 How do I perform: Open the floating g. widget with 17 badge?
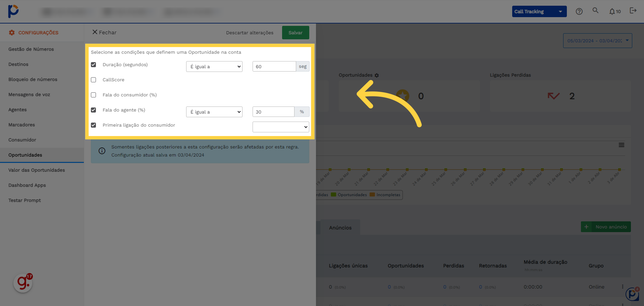point(23,283)
